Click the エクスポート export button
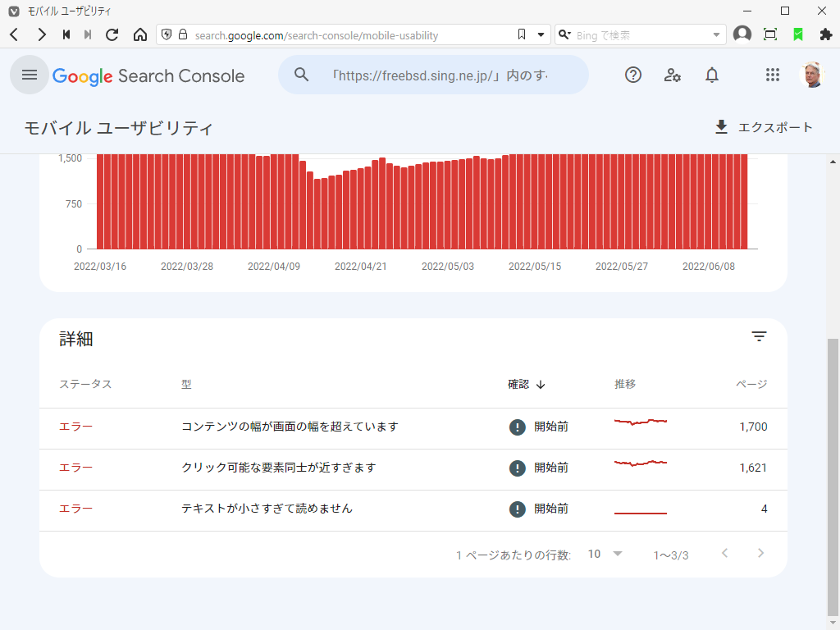This screenshot has height=630, width=840. 764,127
